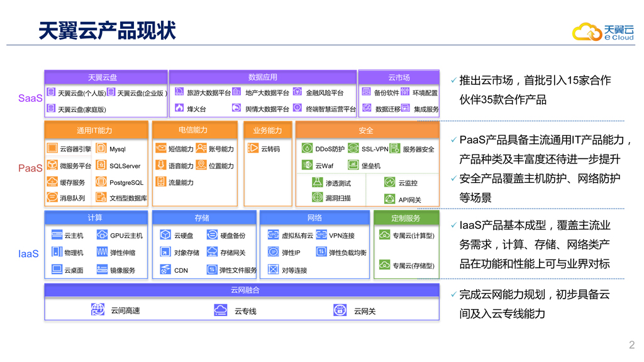Click the 金融风险平台 icon
Viewport: 644px width, 362px height.
[x=297, y=92]
